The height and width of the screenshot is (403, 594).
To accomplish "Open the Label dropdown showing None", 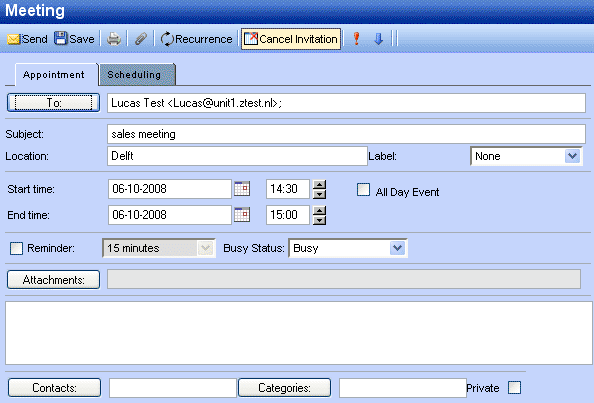I will click(526, 156).
